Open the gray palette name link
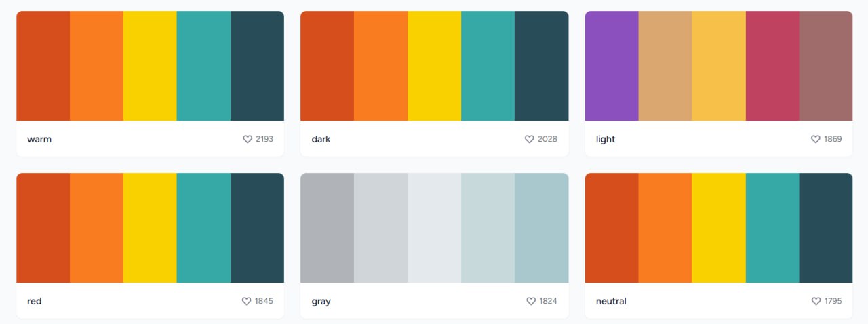This screenshot has width=868, height=324. click(x=321, y=301)
